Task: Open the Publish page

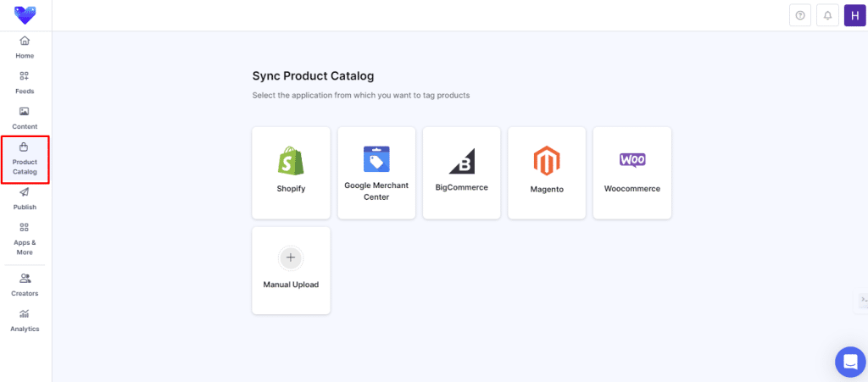Action: (25, 199)
